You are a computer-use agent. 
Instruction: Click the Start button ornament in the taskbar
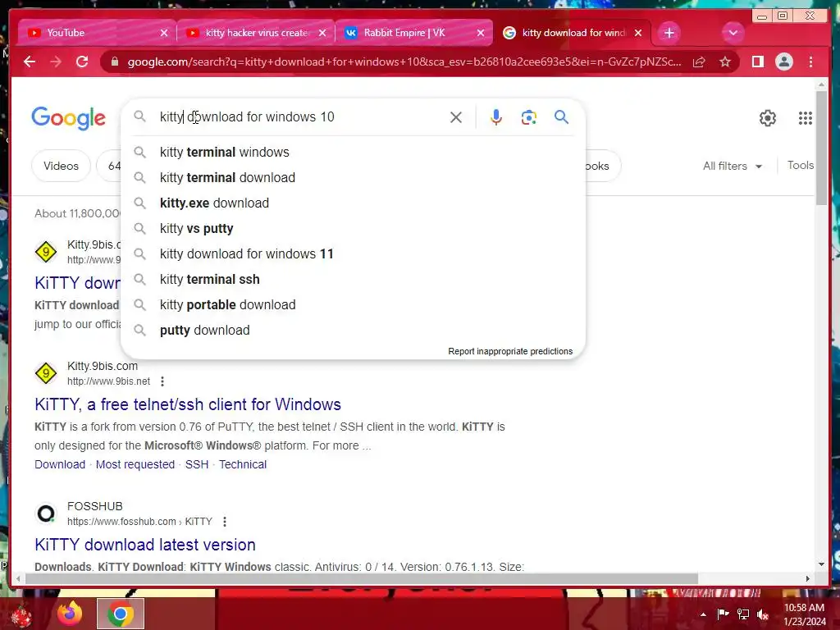[21, 614]
